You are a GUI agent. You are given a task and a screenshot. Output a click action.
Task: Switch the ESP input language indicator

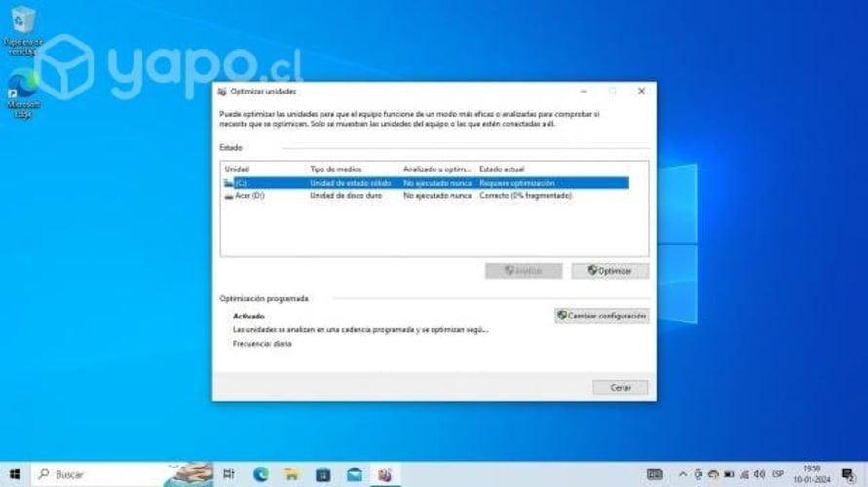(x=777, y=474)
